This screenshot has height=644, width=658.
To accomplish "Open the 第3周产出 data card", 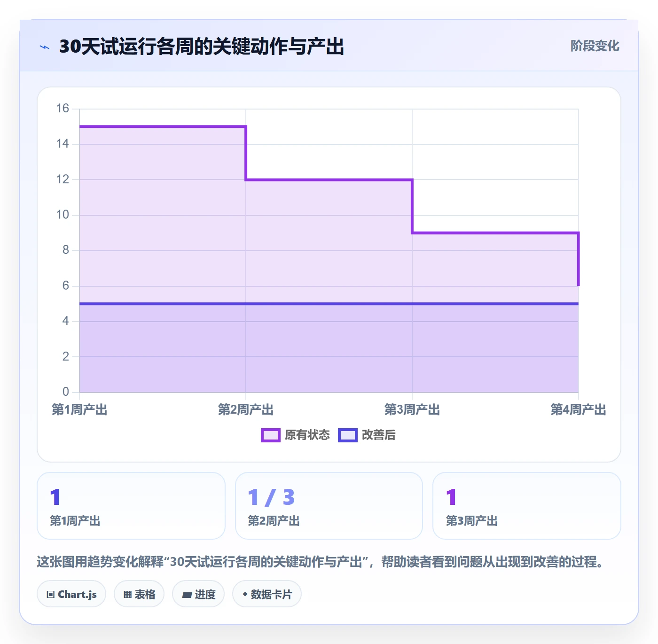I will (x=527, y=506).
